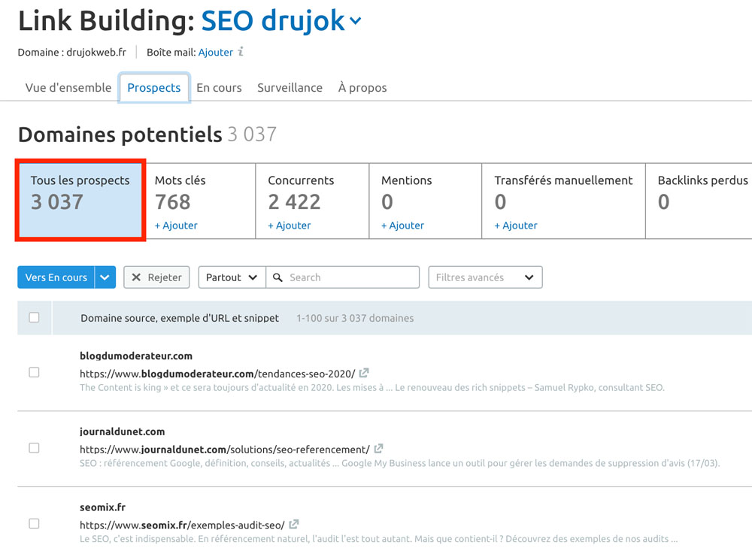Open the À propos tab

[362, 88]
